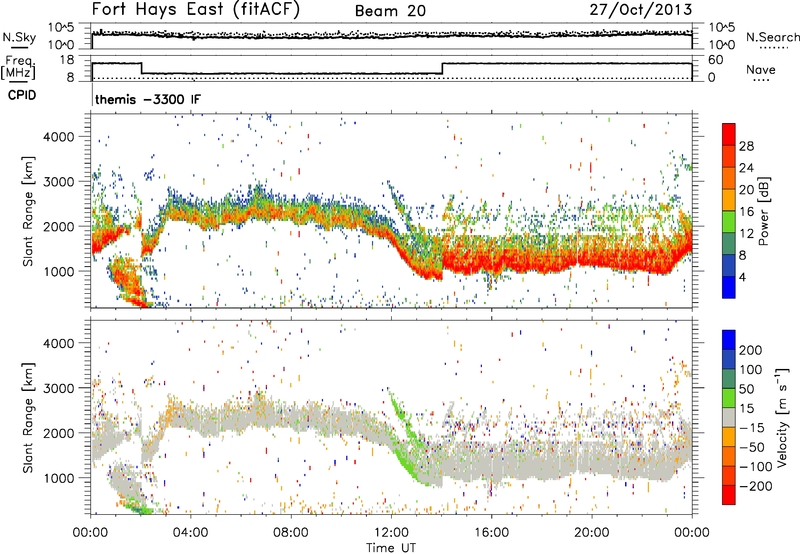Click the blue swatch of Power colorbar
This screenshot has height=554, width=800.
729,287
